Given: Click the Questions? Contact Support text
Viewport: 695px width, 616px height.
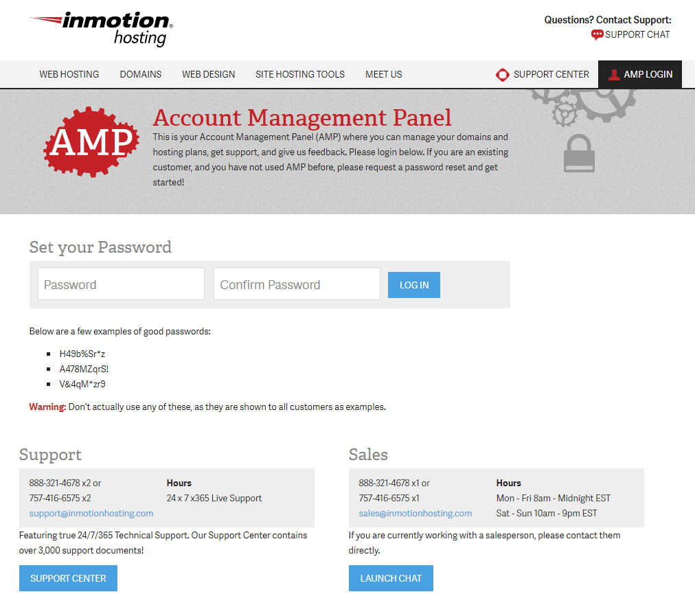Looking at the screenshot, I should pyautogui.click(x=608, y=20).
